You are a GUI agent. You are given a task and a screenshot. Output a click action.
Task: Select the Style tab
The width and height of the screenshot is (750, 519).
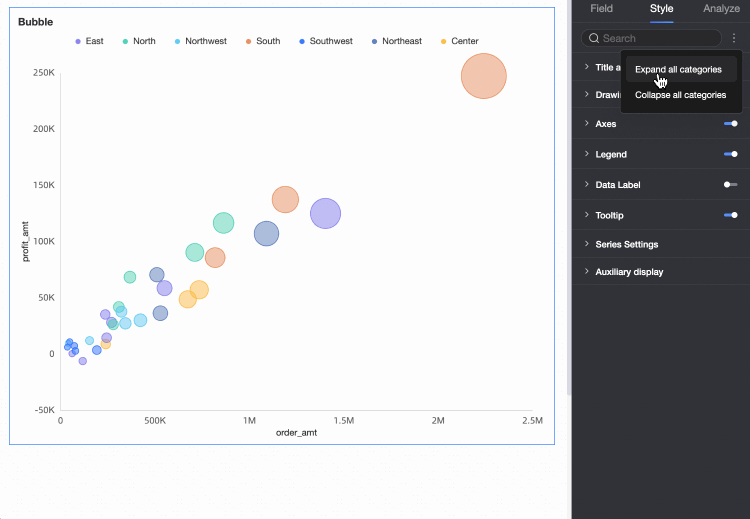[662, 9]
